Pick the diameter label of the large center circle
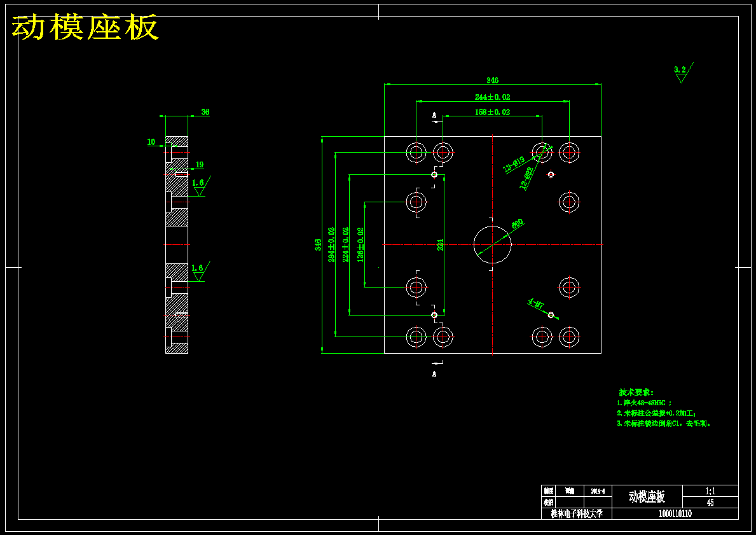This screenshot has height=535, width=756. 518,224
